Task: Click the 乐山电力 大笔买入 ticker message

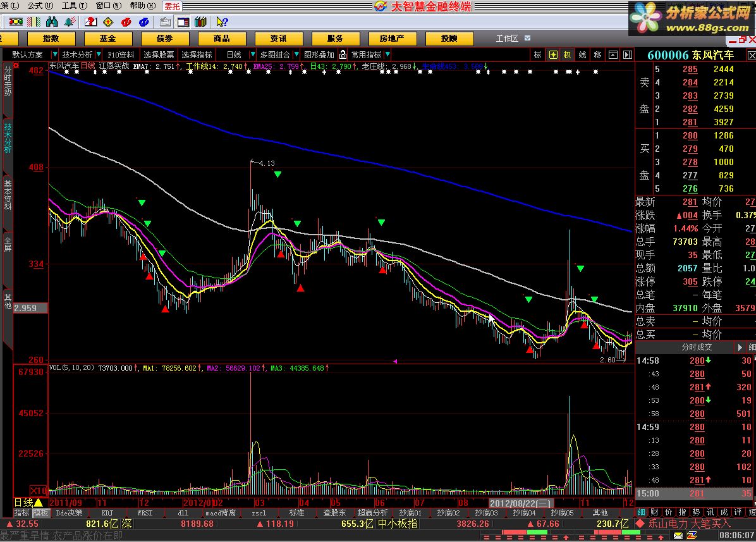Action: pyautogui.click(x=690, y=523)
